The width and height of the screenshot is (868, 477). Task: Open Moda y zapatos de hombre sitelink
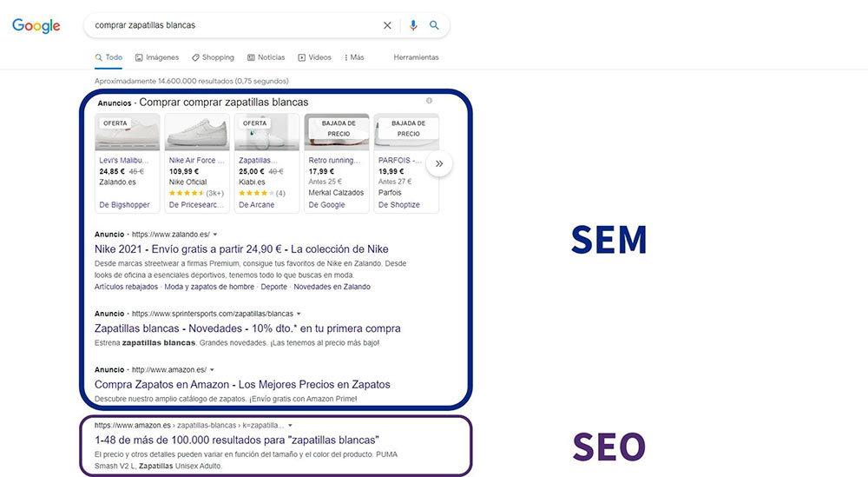pos(209,287)
